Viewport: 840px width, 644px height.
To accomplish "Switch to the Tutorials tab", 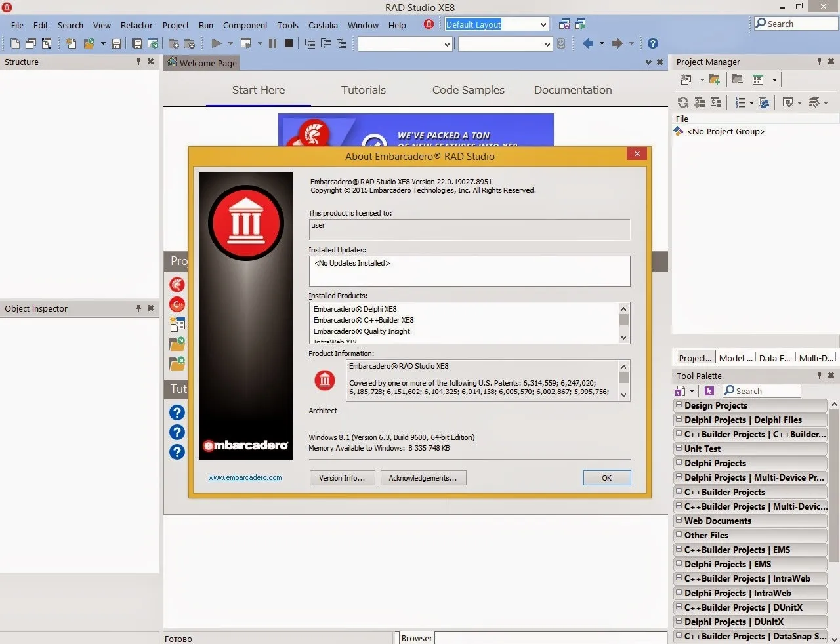I will pos(364,90).
